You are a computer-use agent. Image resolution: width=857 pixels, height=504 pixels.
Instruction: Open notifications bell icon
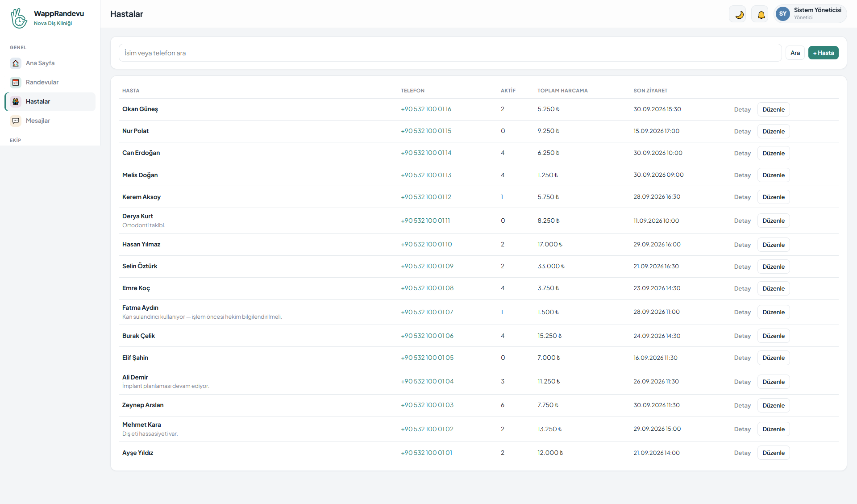[760, 14]
